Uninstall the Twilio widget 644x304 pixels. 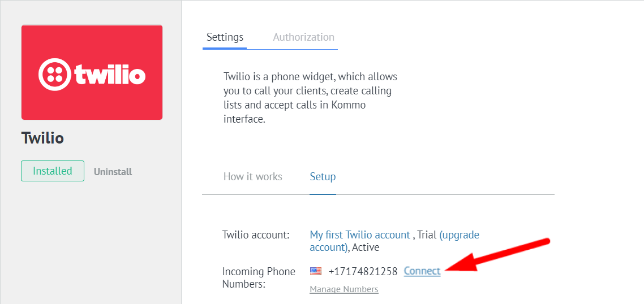(113, 172)
